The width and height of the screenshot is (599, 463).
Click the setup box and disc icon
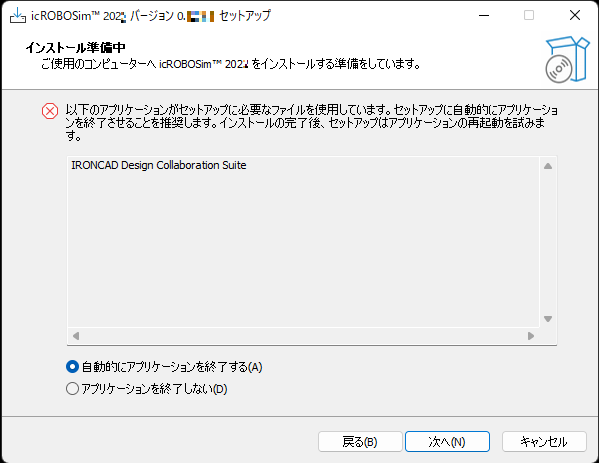[567, 60]
